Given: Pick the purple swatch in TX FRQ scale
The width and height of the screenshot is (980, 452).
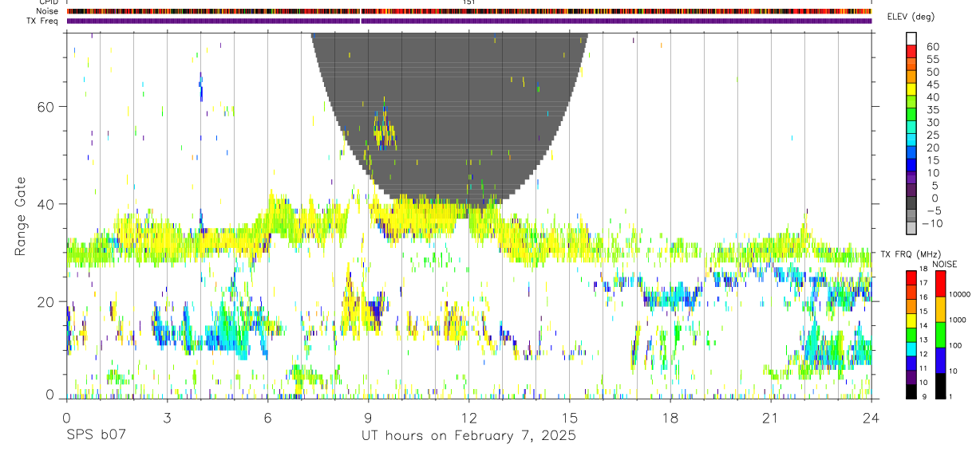Looking at the screenshot, I should point(911,378).
